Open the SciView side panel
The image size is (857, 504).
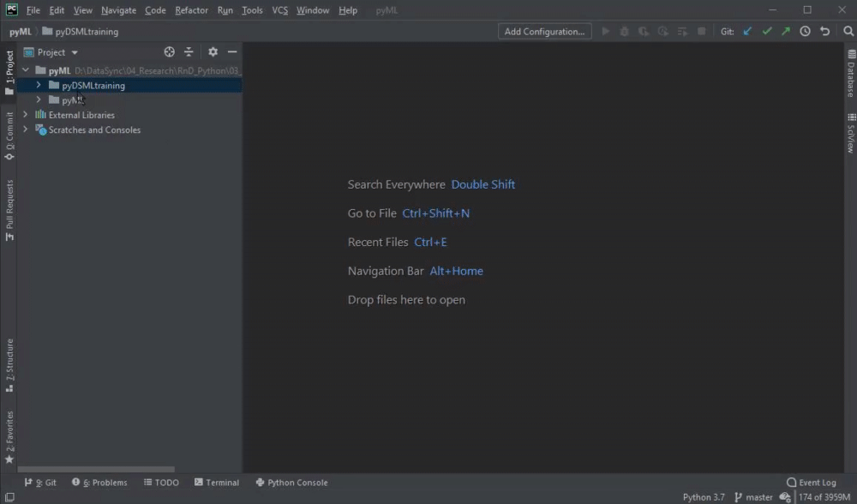851,133
